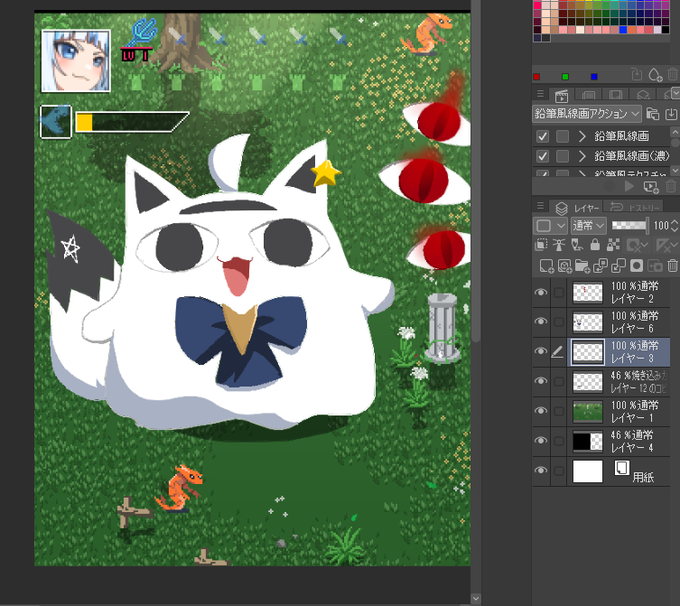Click the canvas vertical scrollbar down arrow
The image size is (680, 606).
[x=476, y=599]
